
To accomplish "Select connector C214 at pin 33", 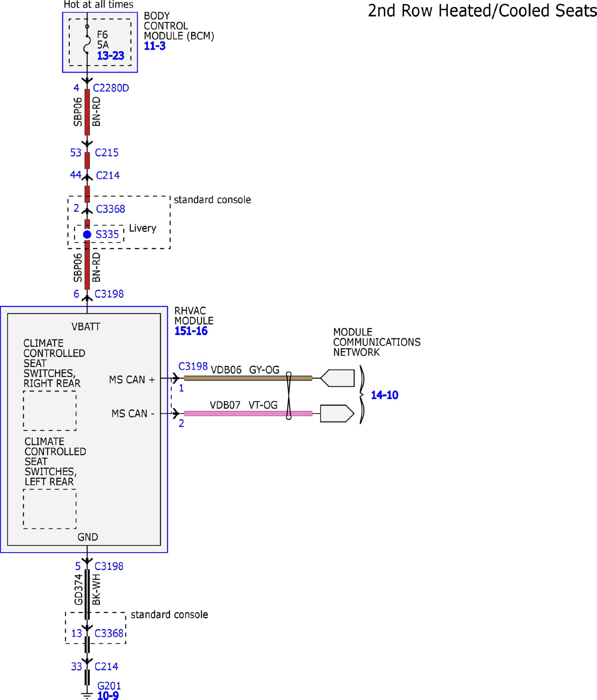I will click(x=107, y=667).
